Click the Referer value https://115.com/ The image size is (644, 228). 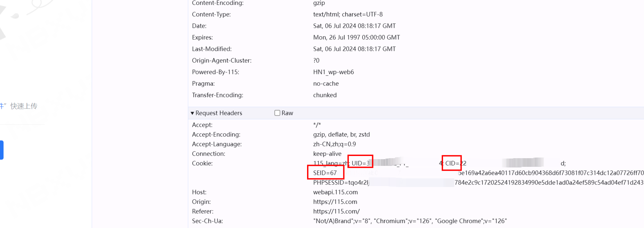[336, 211]
